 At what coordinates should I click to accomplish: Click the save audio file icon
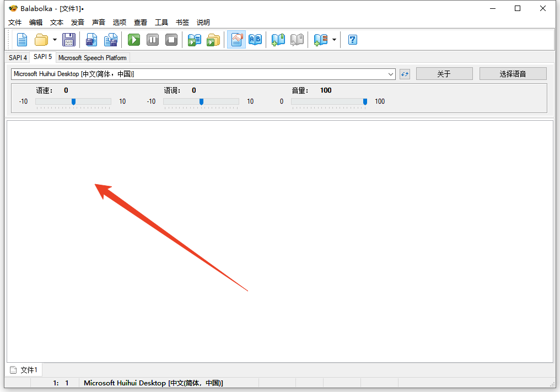click(91, 40)
